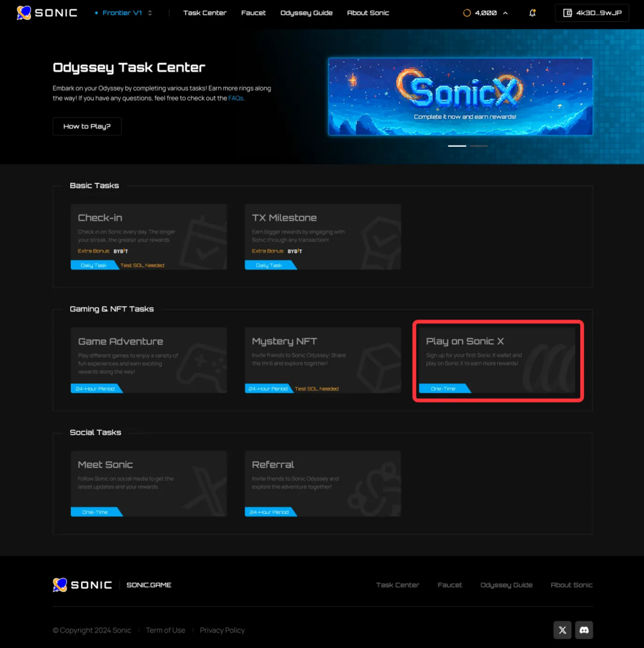Expand the 4,000 rings balance chevron
This screenshot has height=648, width=644.
click(505, 13)
